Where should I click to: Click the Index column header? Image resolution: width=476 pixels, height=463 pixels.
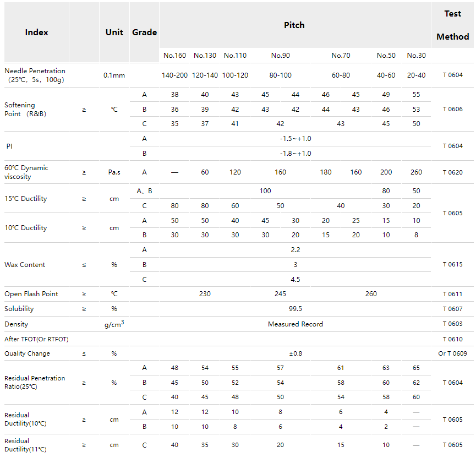click(x=36, y=32)
